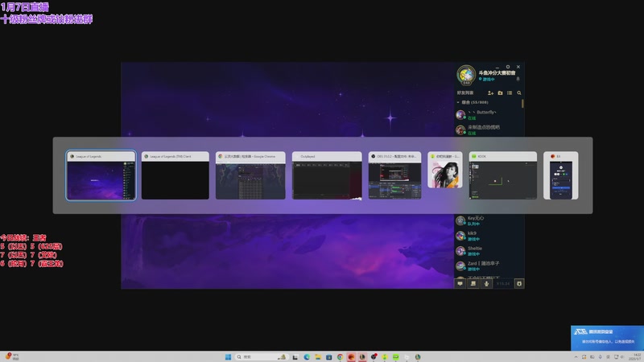
Task: Open League of Legends icon on taskbar
Action: [x=362, y=357]
